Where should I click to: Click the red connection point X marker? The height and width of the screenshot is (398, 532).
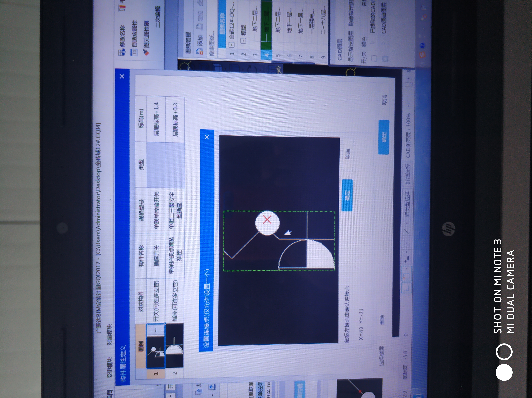tap(267, 220)
